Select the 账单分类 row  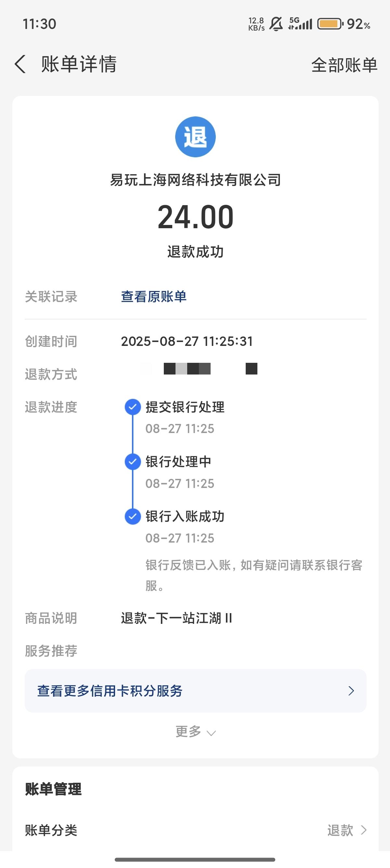195,830
